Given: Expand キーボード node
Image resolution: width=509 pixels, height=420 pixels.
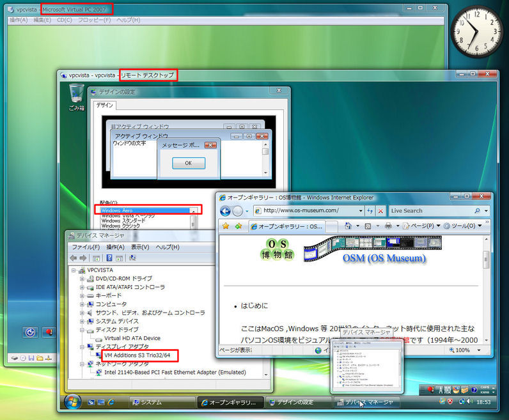Looking at the screenshot, I should tap(82, 296).
